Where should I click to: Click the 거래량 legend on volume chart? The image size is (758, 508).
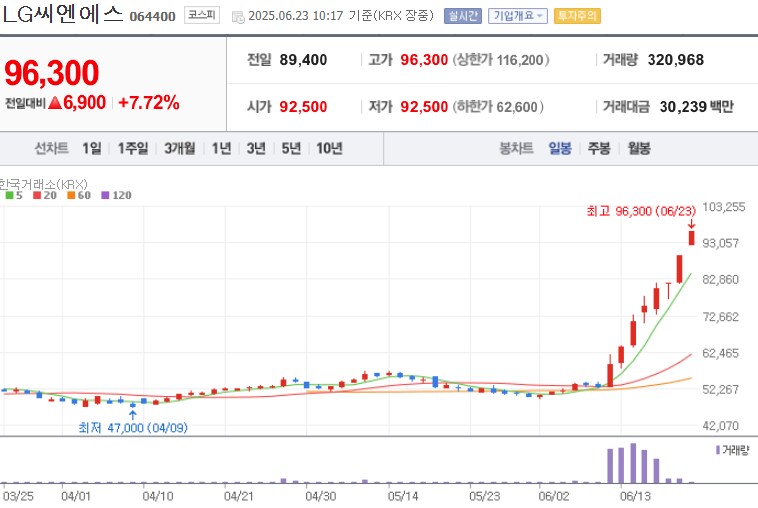click(732, 450)
